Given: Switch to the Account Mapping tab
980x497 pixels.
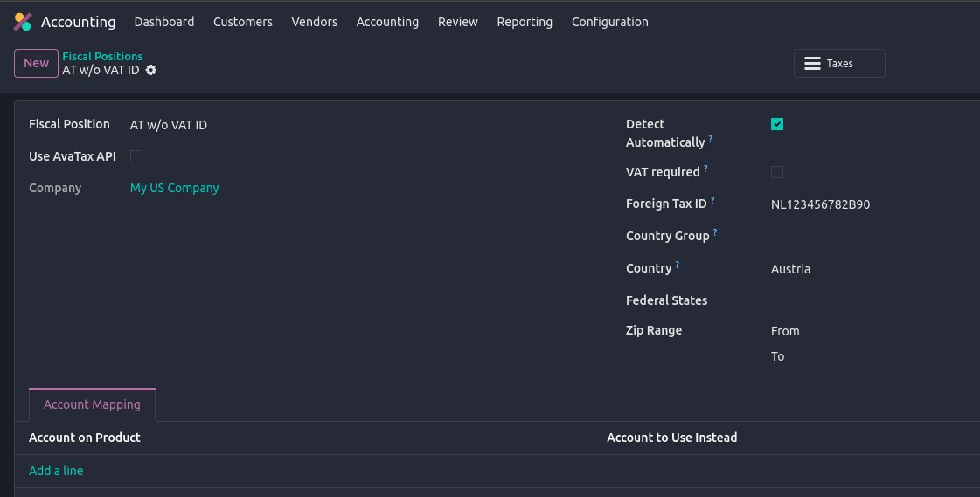Looking at the screenshot, I should (92, 404).
